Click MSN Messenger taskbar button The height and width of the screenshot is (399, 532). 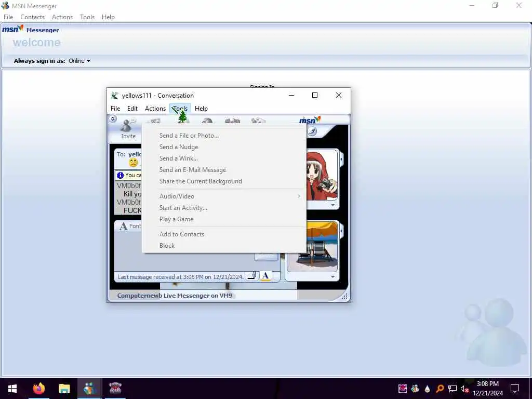[x=89, y=389]
